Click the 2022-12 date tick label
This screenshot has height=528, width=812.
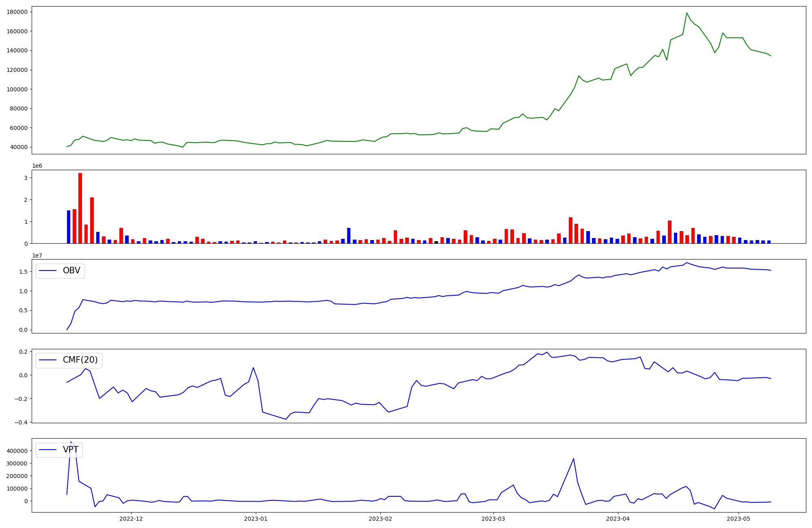coord(131,519)
